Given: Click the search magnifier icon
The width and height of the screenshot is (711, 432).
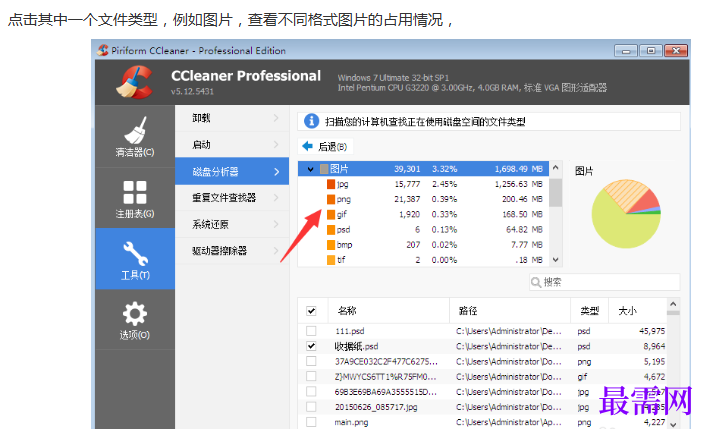Looking at the screenshot, I should tap(536, 282).
